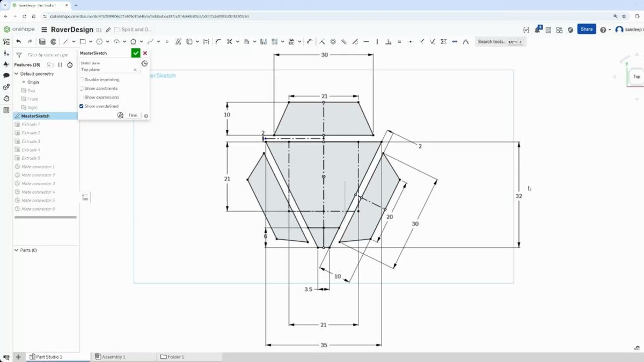The height and width of the screenshot is (362, 644).
Task: Apply the Equal constraint tool
Action: point(399,42)
